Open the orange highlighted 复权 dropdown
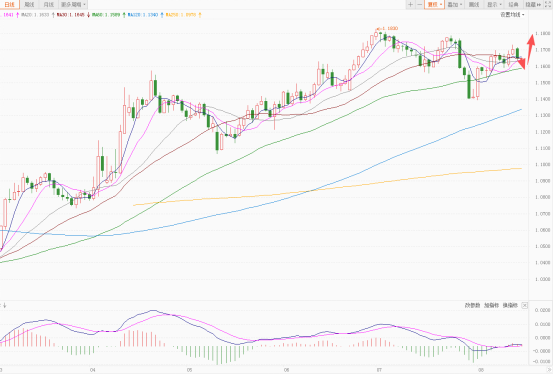The height and width of the screenshot is (374, 554). tap(435, 5)
